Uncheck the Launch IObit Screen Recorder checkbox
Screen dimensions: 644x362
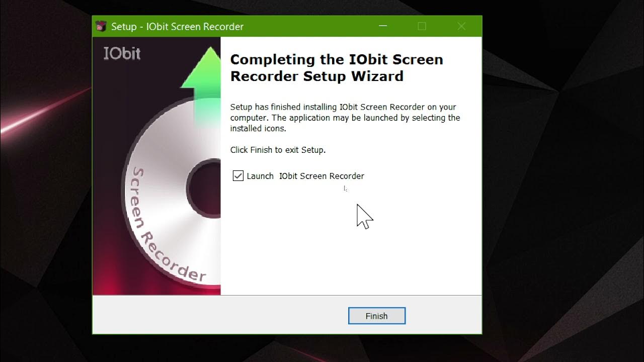[x=238, y=176]
